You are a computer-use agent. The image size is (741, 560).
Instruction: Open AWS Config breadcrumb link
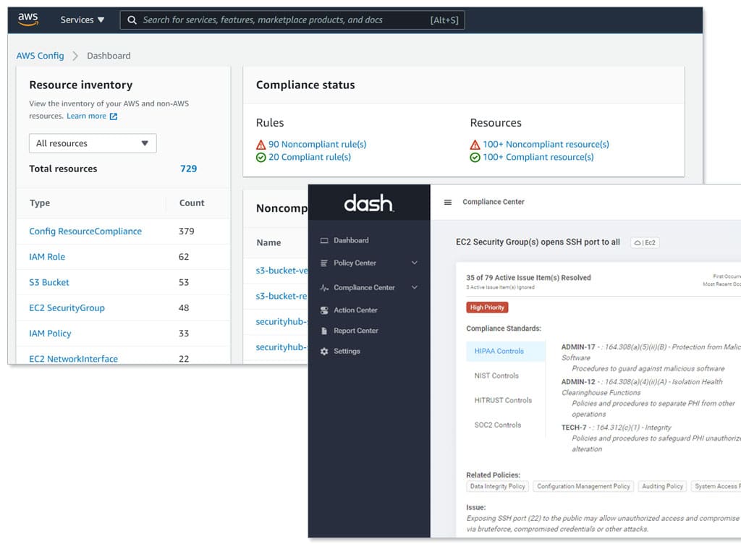[x=41, y=56]
